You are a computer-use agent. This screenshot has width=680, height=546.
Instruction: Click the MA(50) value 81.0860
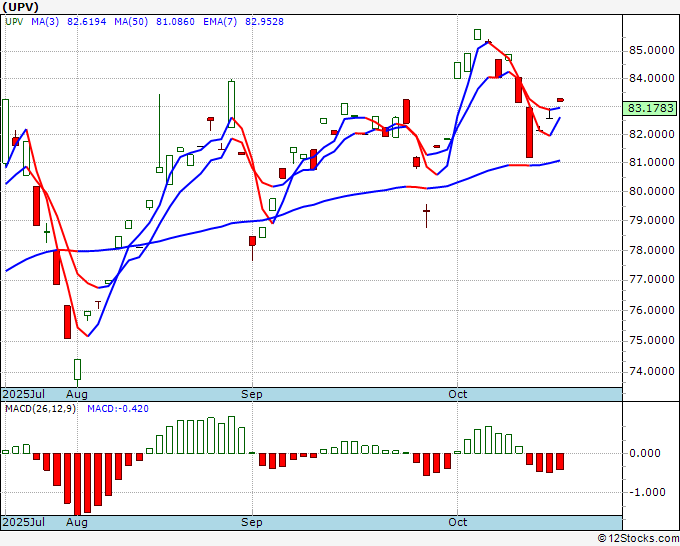pos(175,22)
